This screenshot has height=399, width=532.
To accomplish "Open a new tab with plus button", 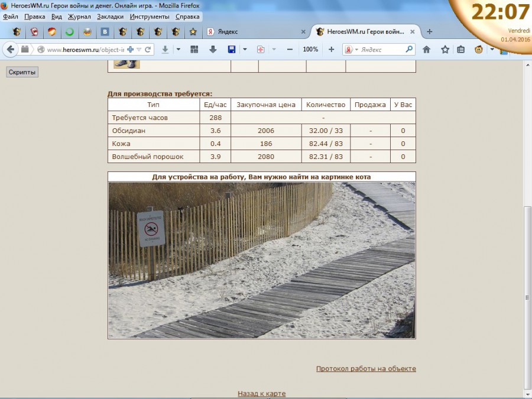I will point(430,32).
